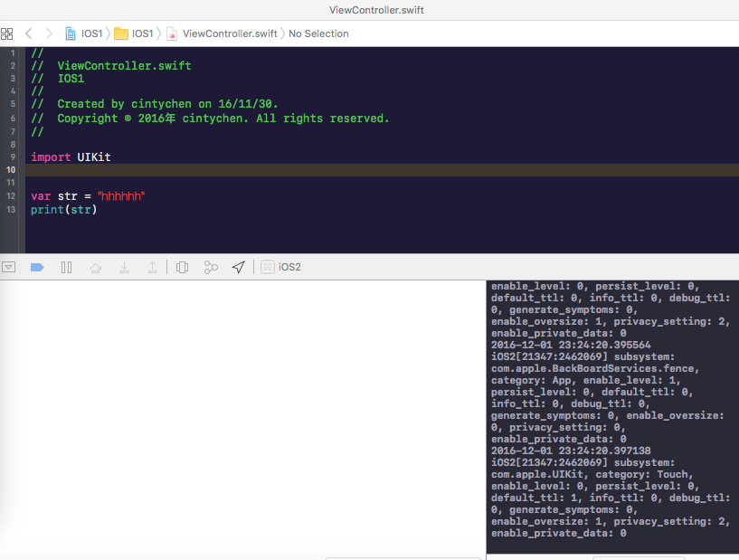
Task: Open the No Selection symbol menu
Action: [318, 33]
